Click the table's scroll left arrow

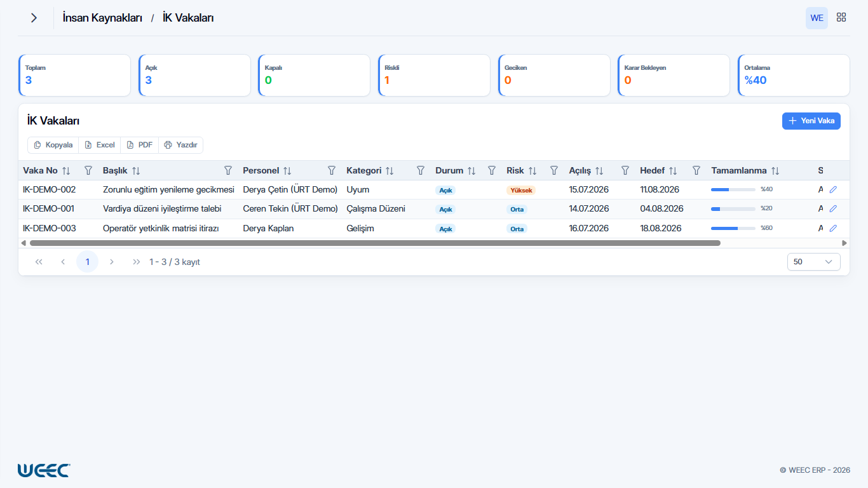coord(24,243)
